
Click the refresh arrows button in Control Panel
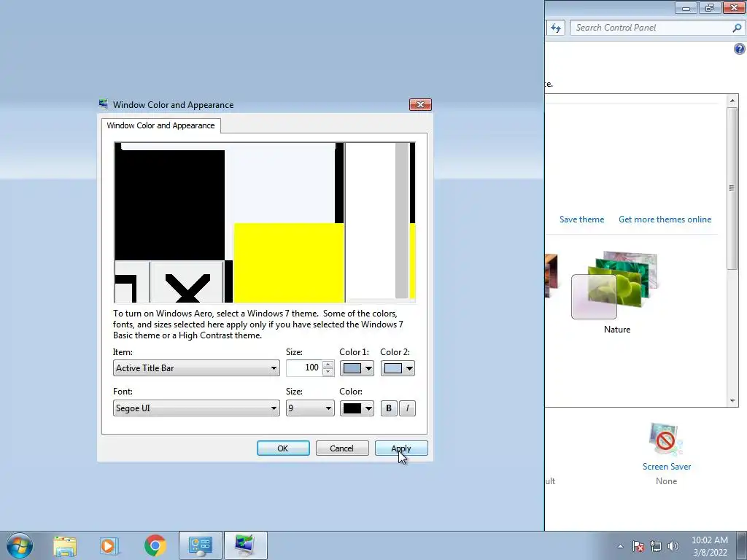click(x=555, y=28)
